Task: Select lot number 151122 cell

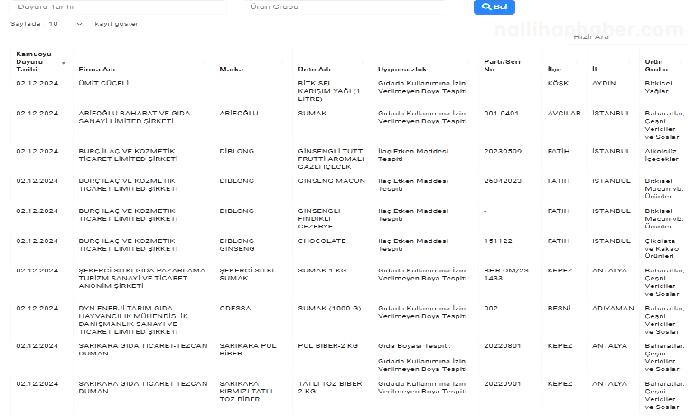Action: [x=498, y=241]
